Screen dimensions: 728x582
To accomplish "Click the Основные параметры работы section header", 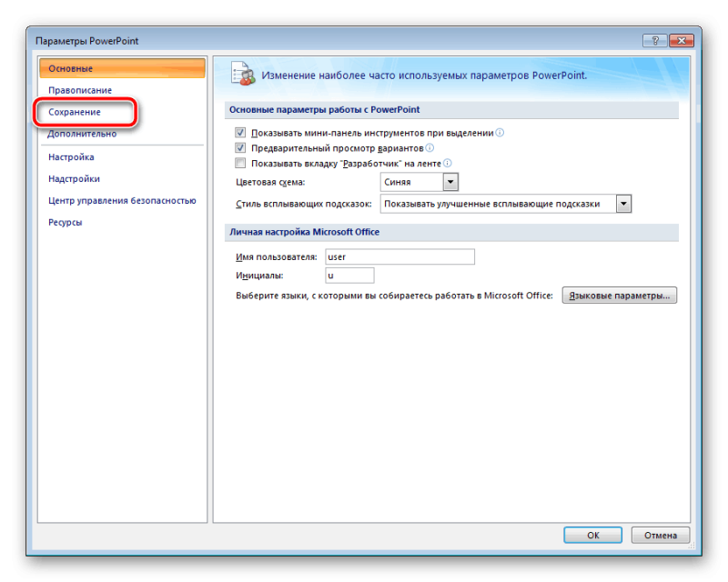I will (451, 109).
